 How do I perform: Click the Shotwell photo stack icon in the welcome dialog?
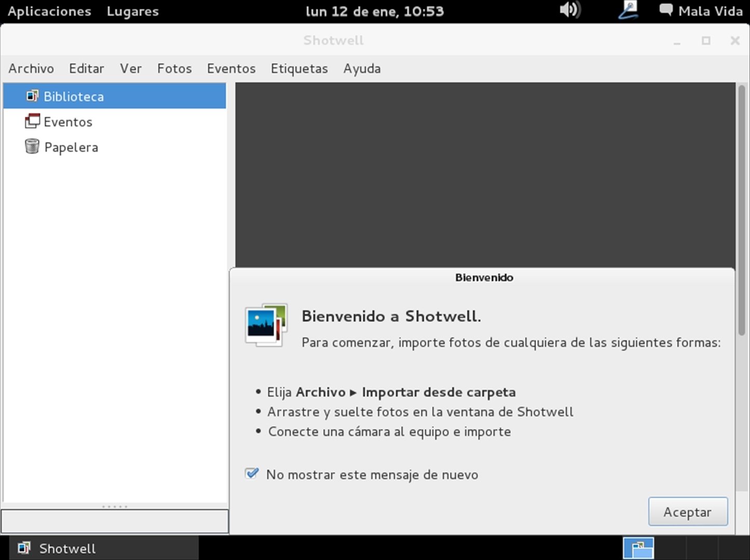[x=266, y=325]
